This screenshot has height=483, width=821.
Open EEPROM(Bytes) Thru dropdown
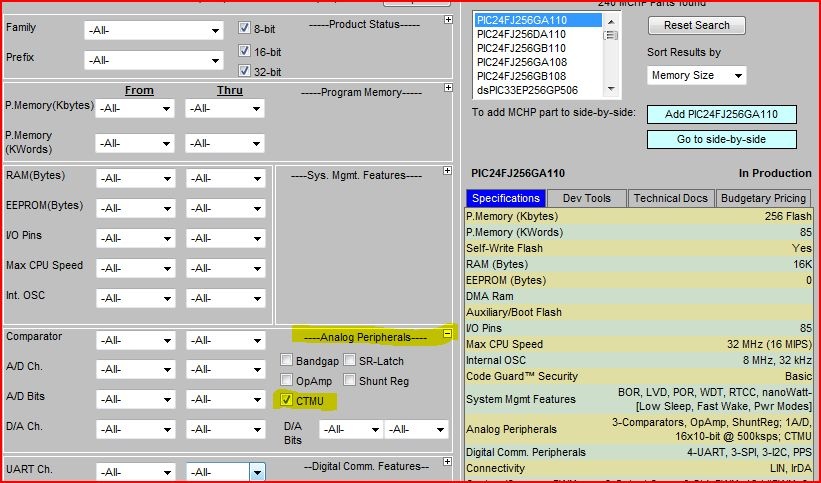226,208
